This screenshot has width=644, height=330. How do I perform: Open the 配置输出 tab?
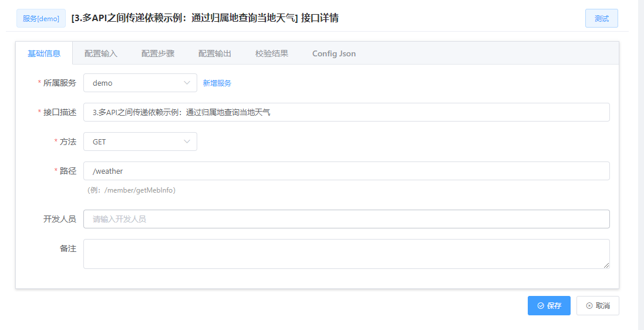215,53
